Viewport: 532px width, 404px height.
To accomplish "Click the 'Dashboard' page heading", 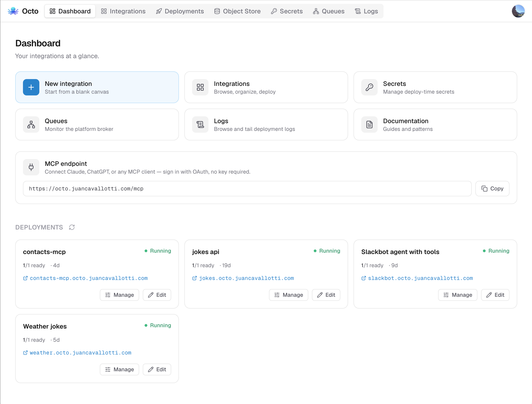I will [38, 43].
